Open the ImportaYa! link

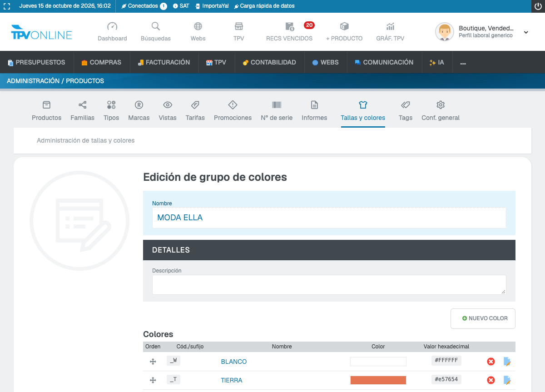click(212, 6)
